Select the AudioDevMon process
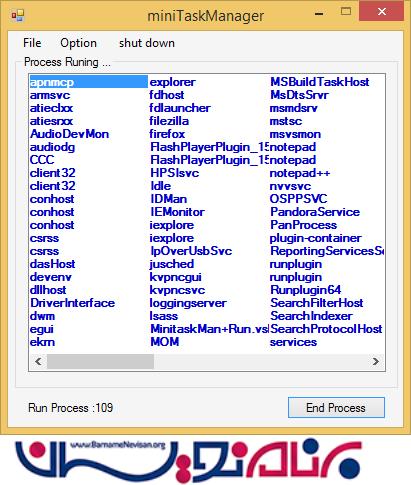This screenshot has height=485, width=411. (69, 134)
